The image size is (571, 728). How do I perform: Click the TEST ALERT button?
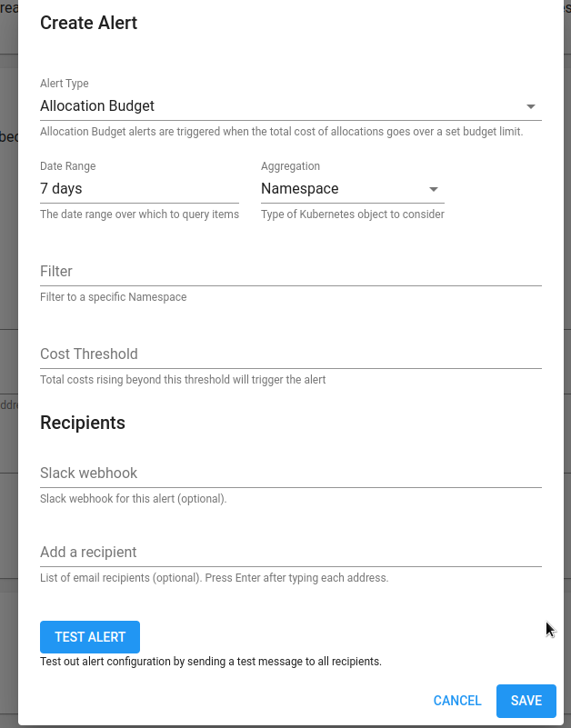(90, 637)
